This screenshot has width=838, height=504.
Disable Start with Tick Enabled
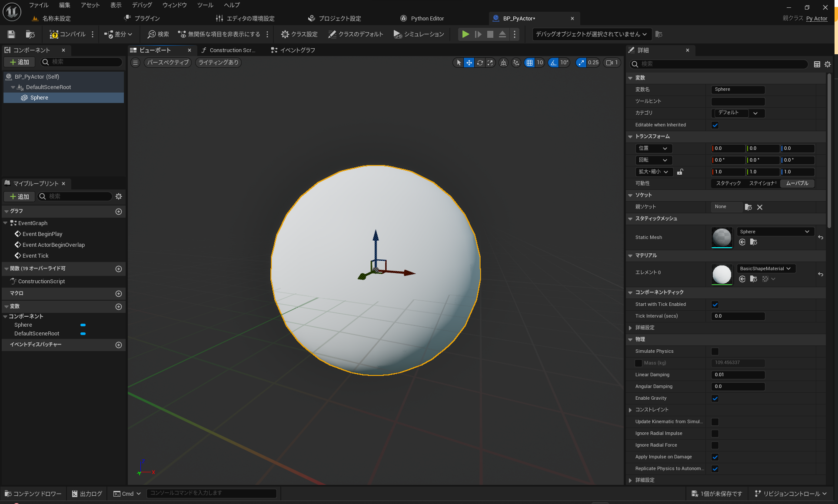click(715, 304)
